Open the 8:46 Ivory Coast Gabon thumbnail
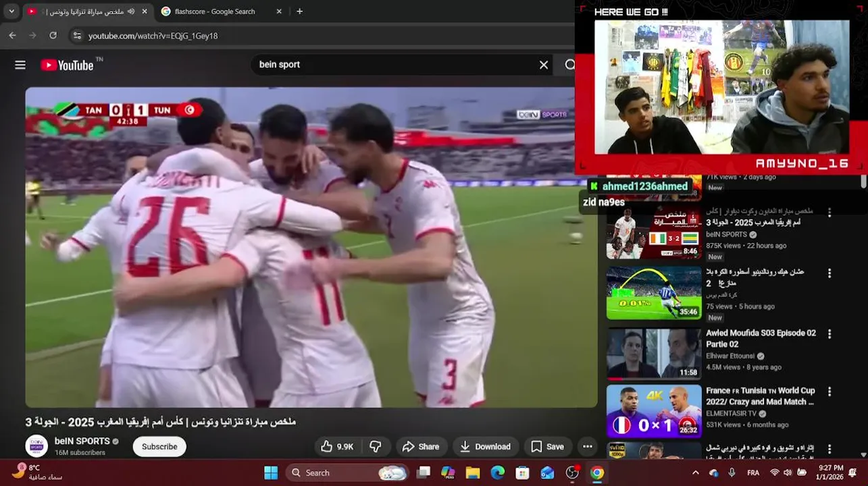The height and width of the screenshot is (486, 868). tap(654, 232)
